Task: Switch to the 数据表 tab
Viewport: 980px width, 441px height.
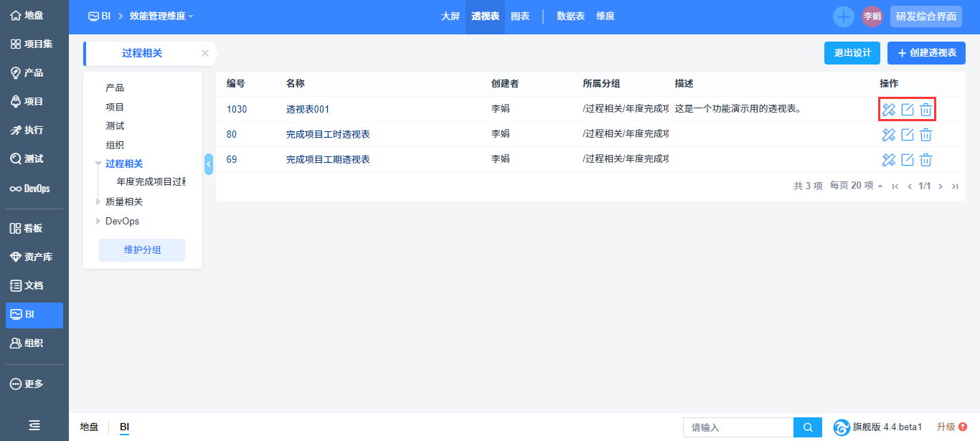Action: [570, 16]
